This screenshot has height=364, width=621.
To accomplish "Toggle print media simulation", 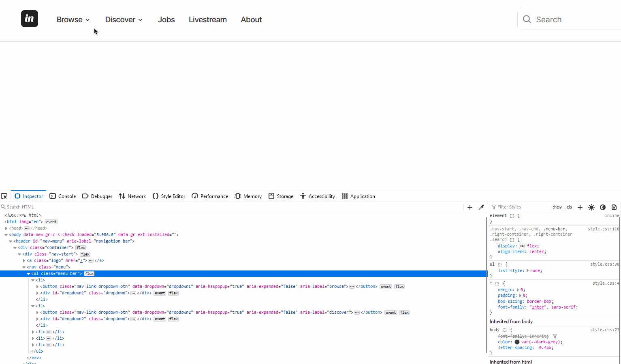I will 614,207.
